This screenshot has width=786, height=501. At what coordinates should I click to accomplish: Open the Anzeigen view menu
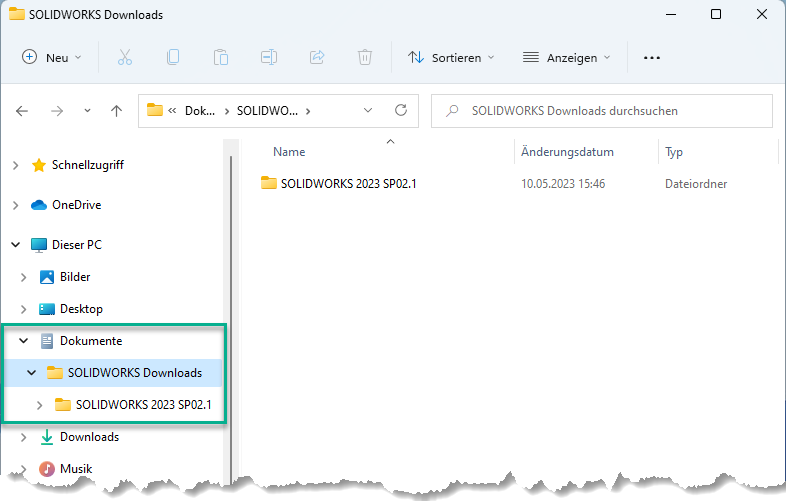pos(567,58)
